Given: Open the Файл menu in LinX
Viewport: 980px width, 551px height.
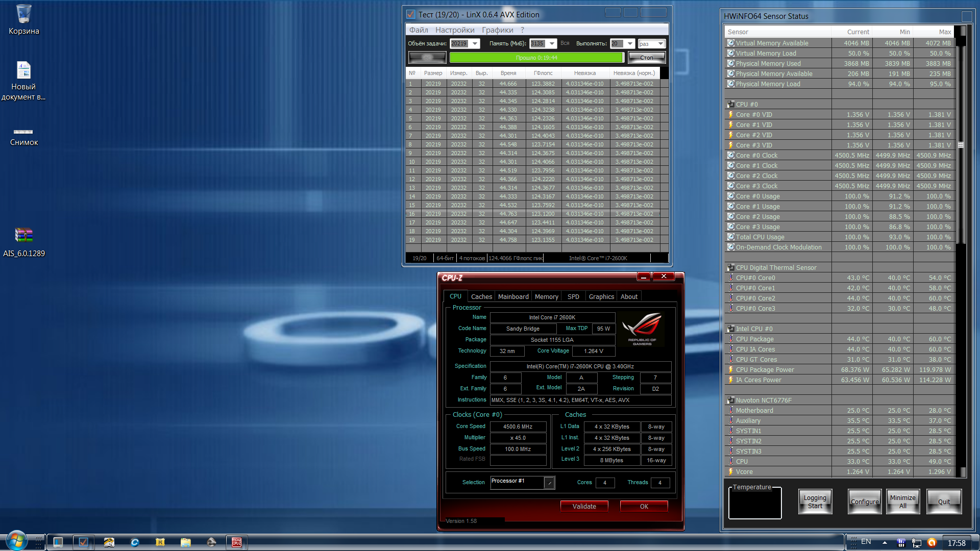Looking at the screenshot, I should [x=419, y=30].
